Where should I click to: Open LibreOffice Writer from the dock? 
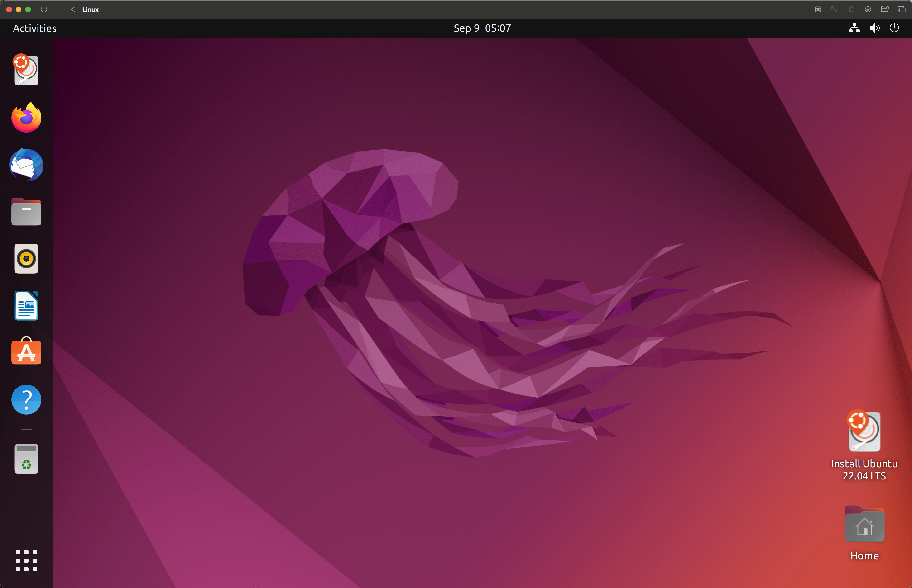26,305
